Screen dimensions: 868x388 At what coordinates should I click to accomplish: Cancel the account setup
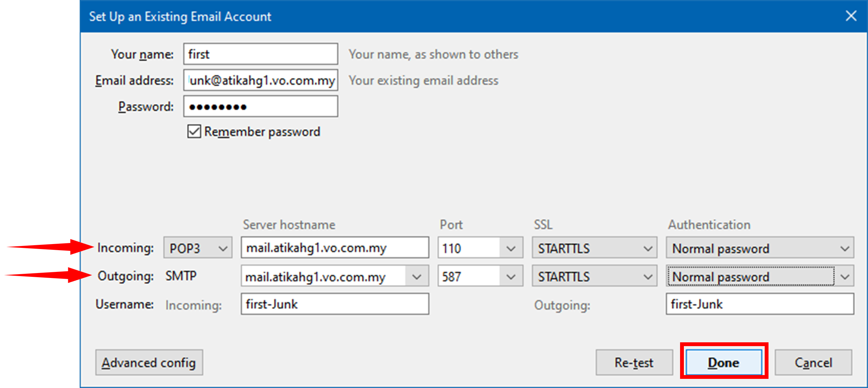click(813, 362)
